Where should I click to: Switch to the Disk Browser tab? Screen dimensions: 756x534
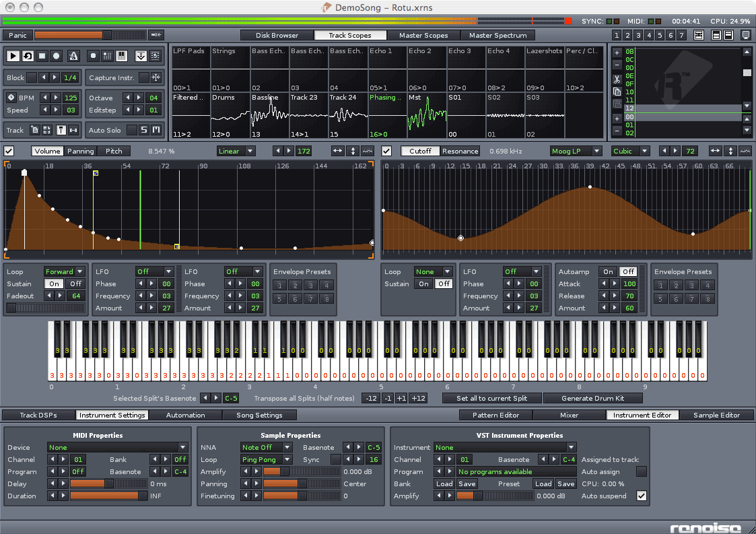277,35
